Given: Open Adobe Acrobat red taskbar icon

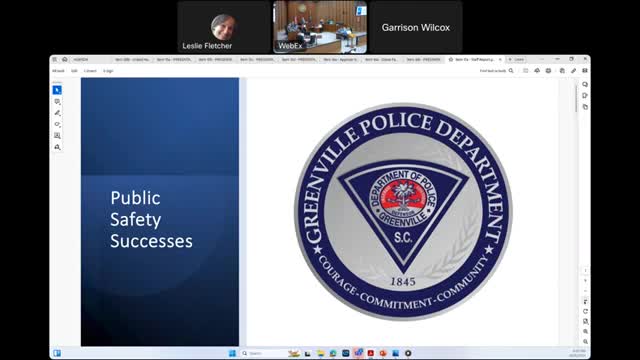Looking at the screenshot, I should pyautogui.click(x=371, y=353).
